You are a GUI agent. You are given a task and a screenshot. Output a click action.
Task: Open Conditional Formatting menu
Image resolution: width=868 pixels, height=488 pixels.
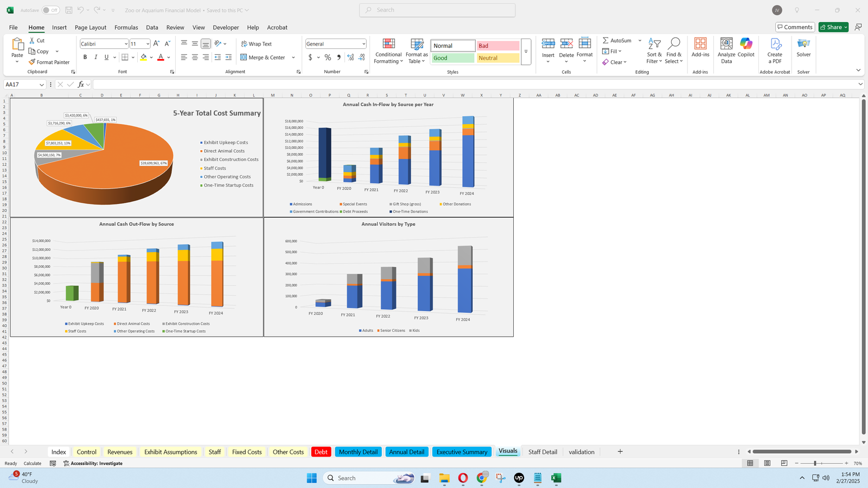[x=388, y=52]
